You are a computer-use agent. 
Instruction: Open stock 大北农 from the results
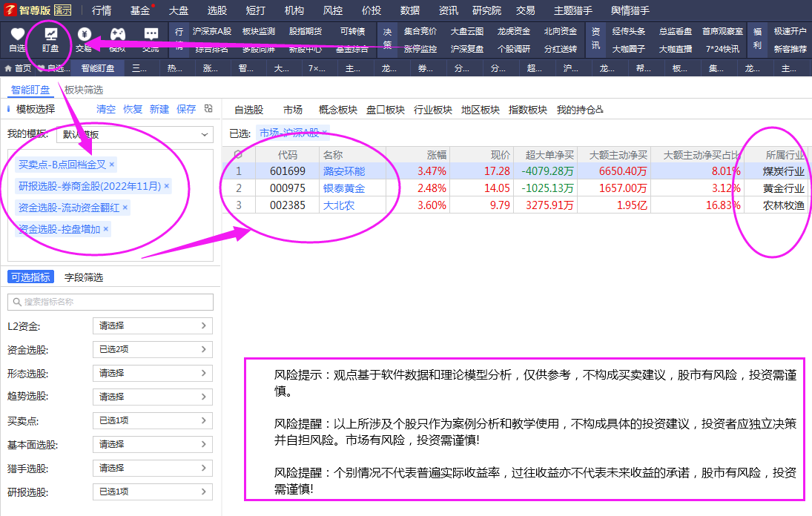coord(339,205)
